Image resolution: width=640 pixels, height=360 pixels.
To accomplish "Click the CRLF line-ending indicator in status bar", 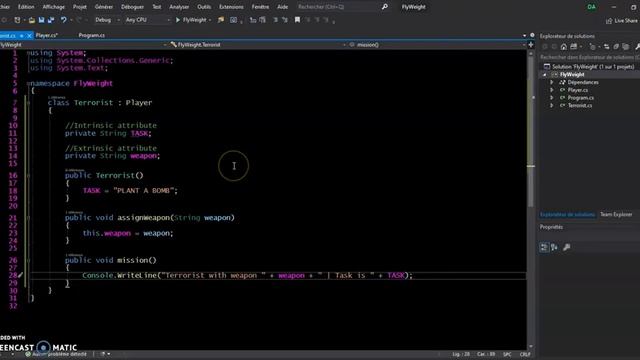I will (x=525, y=354).
